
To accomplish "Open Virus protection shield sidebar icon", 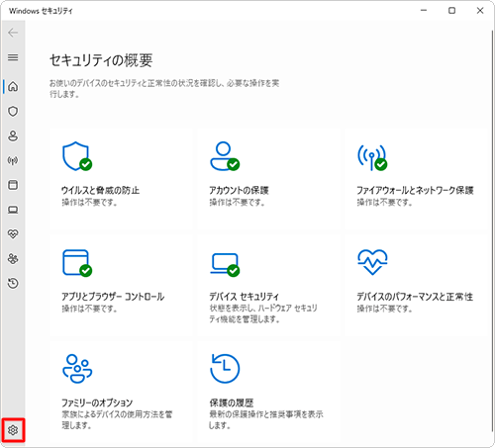I will coord(13,111).
